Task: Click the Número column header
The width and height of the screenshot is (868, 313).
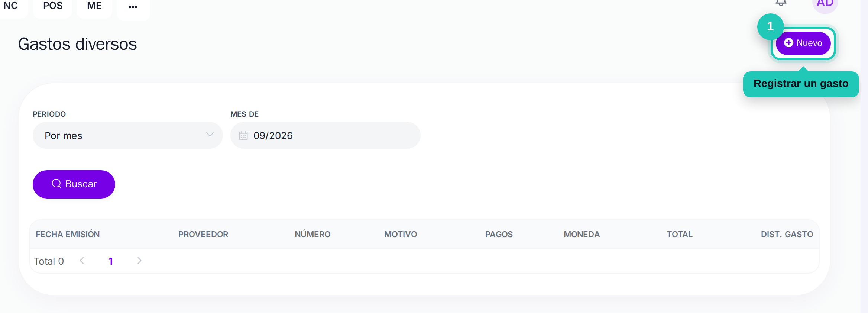Action: (x=312, y=234)
